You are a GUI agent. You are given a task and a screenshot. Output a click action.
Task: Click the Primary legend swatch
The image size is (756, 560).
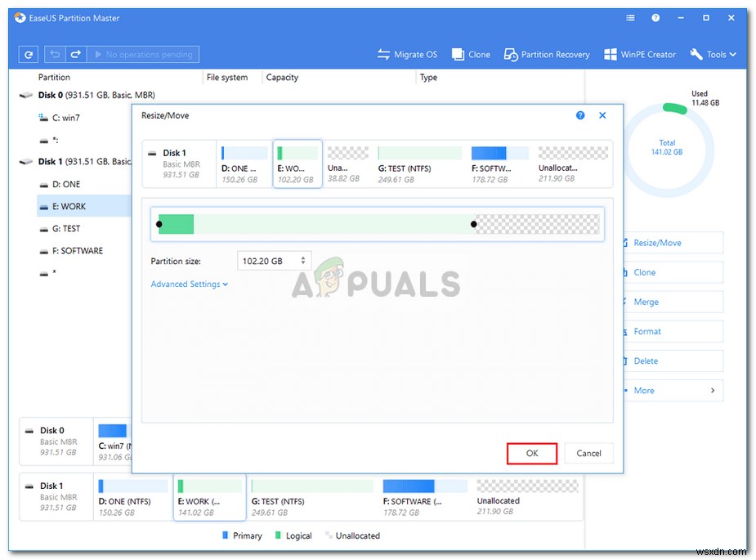click(x=225, y=535)
